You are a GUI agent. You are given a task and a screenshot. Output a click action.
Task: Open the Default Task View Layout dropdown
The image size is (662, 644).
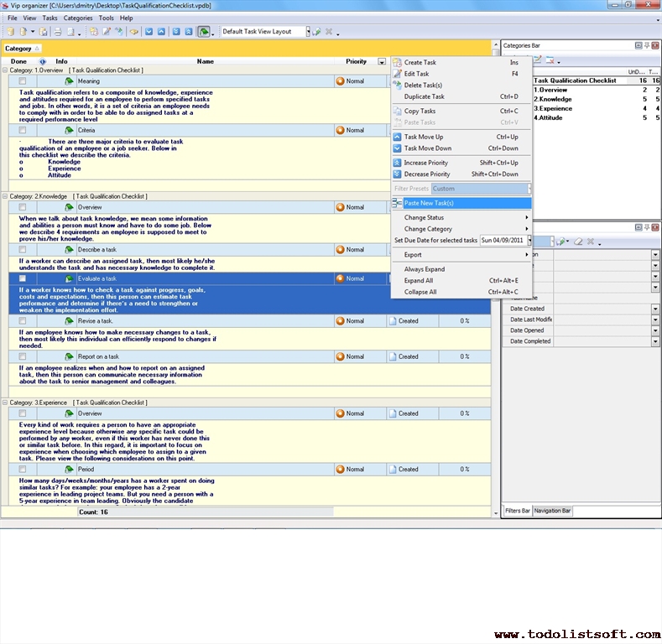pyautogui.click(x=307, y=32)
